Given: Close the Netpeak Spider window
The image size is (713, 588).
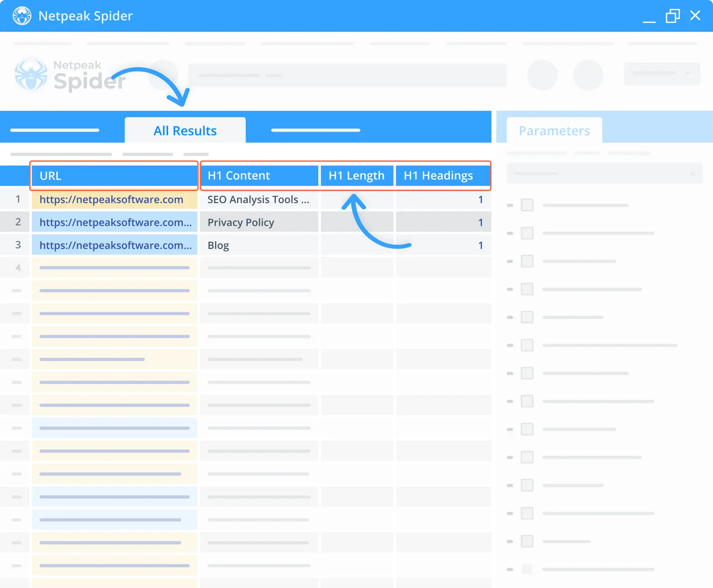Looking at the screenshot, I should pos(695,15).
